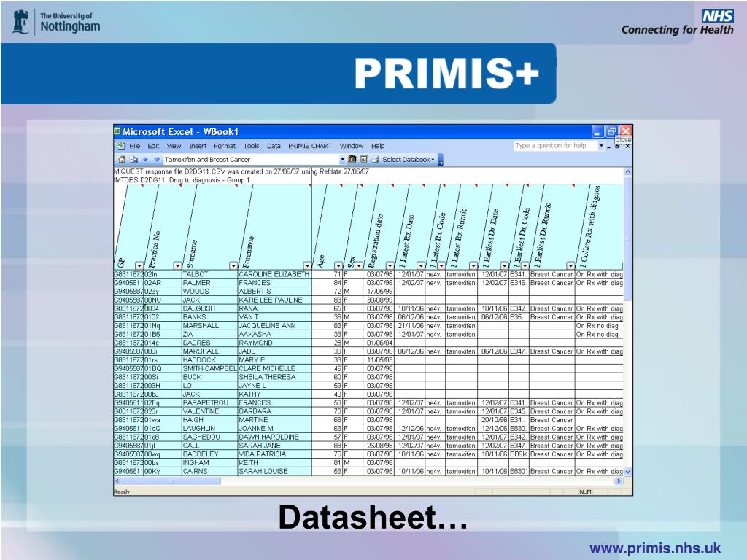
Task: Open the PRIMIS CHART menu
Action: tap(309, 146)
